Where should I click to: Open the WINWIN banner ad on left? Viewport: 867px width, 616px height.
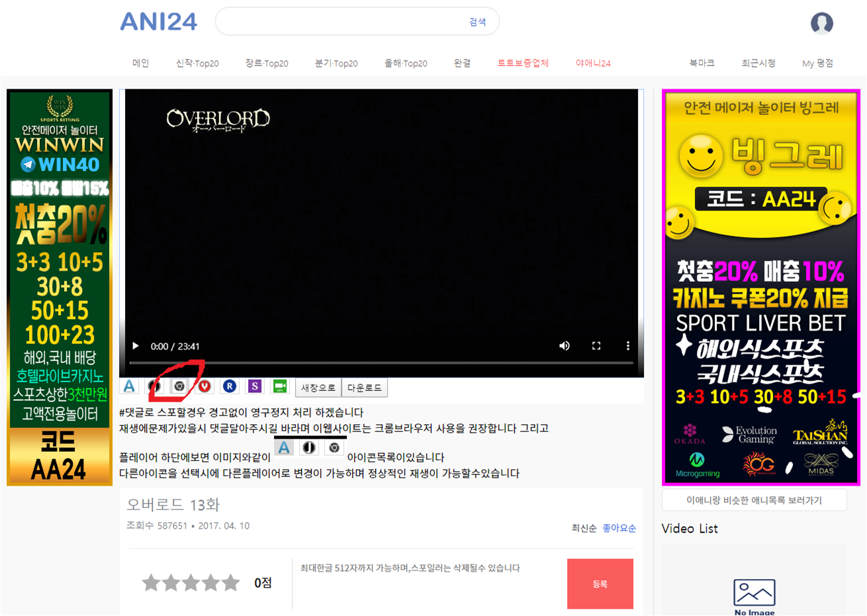pyautogui.click(x=60, y=288)
